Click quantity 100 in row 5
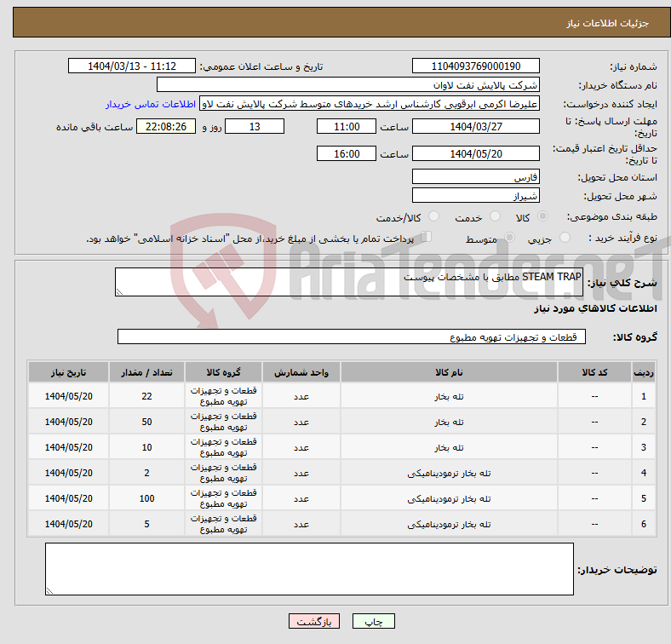The width and height of the screenshot is (671, 644). click(x=146, y=499)
